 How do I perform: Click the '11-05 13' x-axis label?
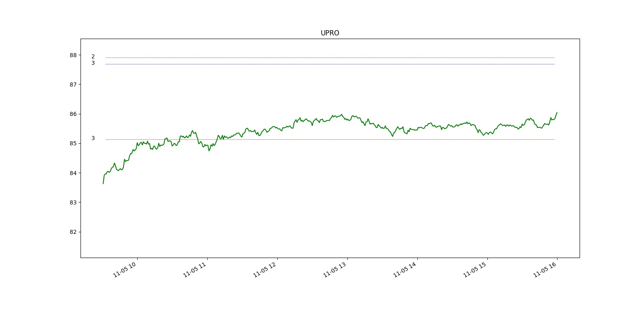tap(335, 269)
